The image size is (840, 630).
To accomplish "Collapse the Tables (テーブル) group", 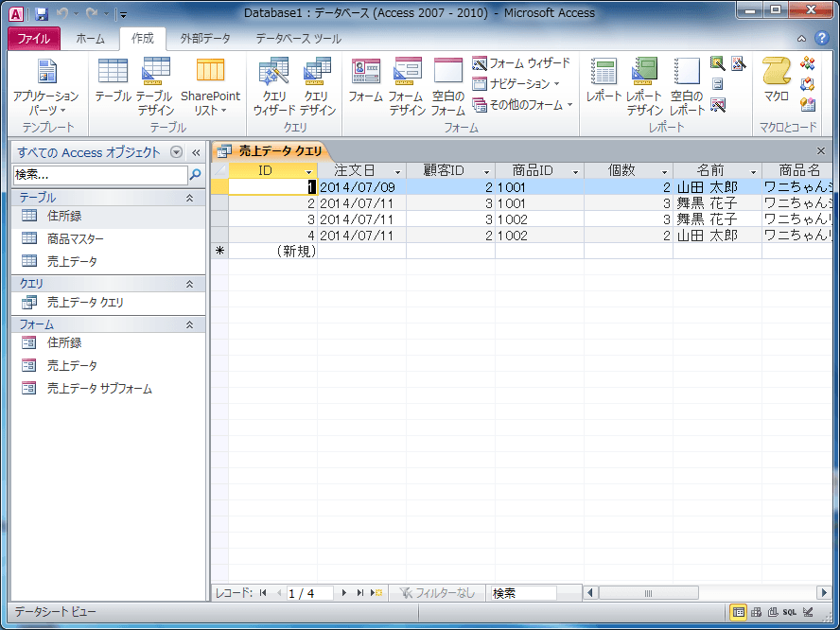I will click(x=189, y=199).
